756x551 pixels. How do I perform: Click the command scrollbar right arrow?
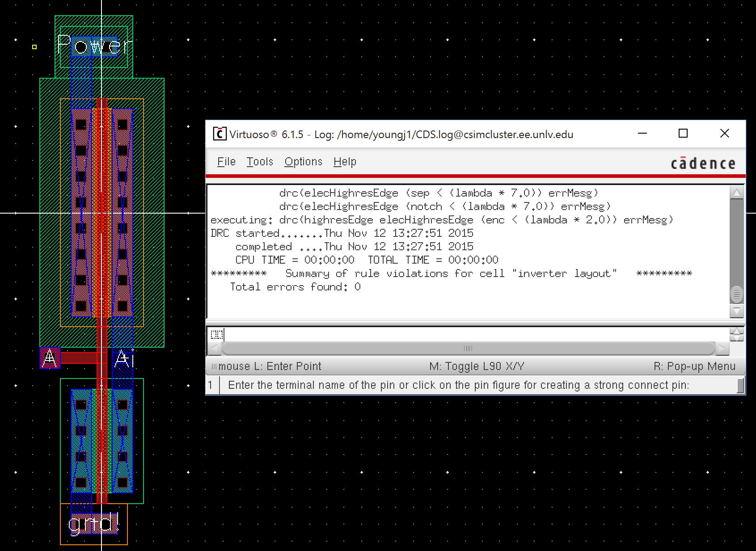click(x=722, y=349)
